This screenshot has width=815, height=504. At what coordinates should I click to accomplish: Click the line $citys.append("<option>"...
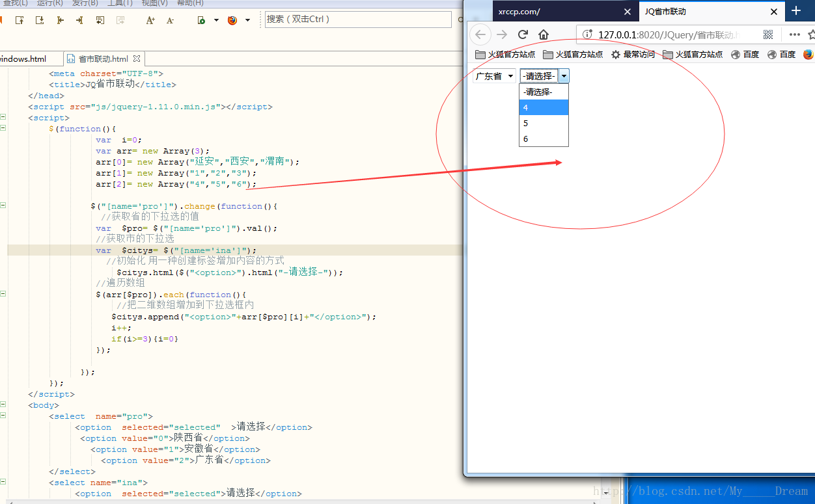243,317
